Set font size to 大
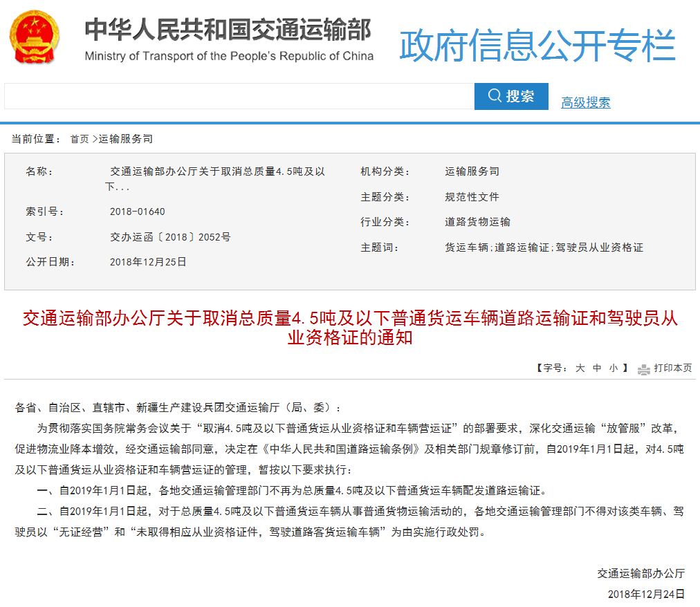700x607 pixels. pos(580,368)
